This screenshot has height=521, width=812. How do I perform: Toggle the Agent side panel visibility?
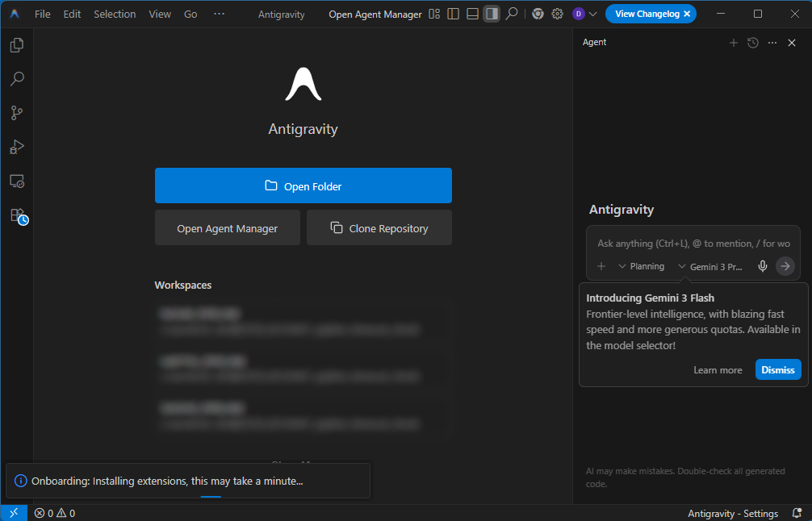click(x=492, y=14)
